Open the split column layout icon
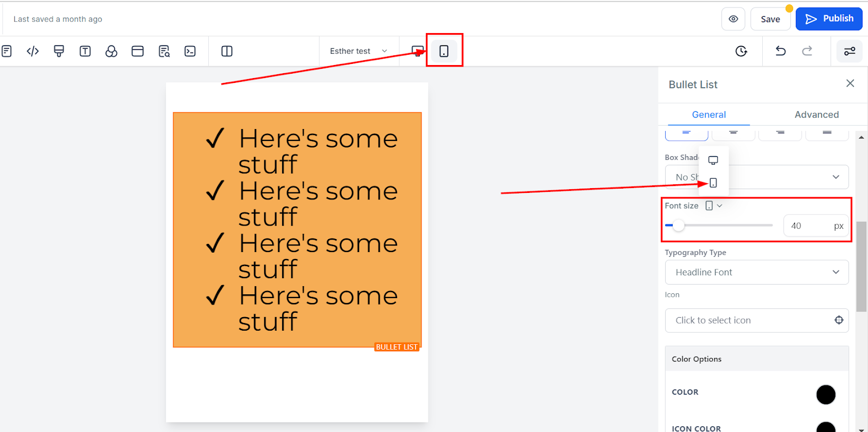The image size is (868, 432). point(227,51)
